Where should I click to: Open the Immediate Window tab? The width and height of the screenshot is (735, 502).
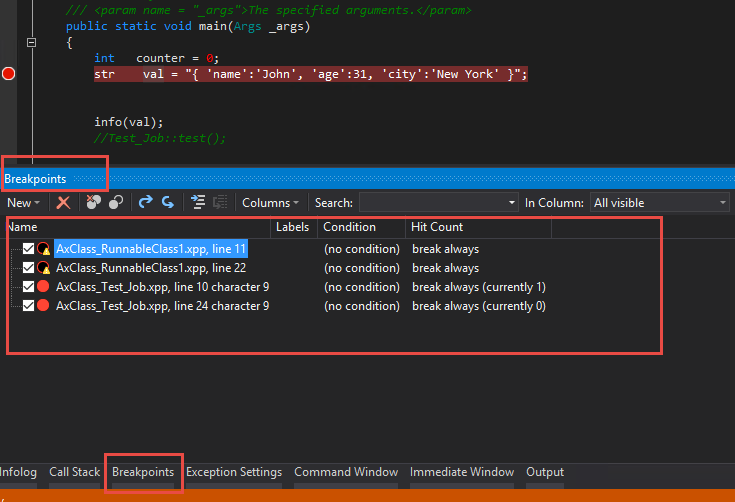click(462, 472)
